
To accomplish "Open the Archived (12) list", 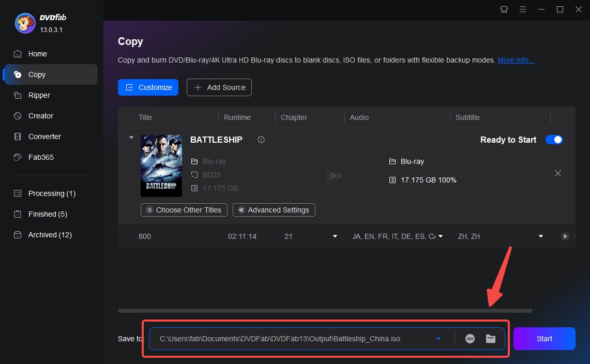I will coord(49,235).
